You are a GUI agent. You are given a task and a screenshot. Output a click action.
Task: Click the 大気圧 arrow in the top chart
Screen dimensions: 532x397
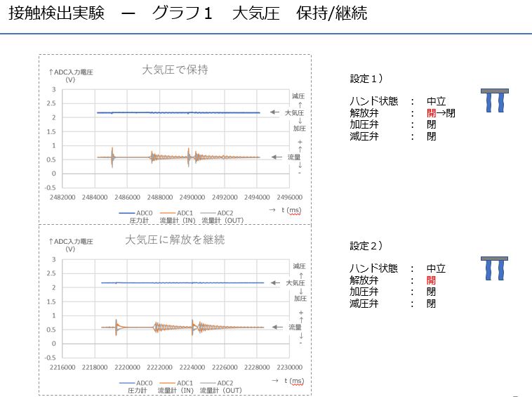(x=275, y=112)
